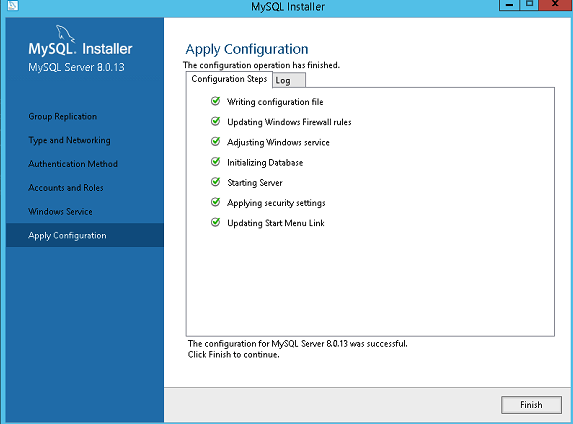Screen dimensions: 573x424
Task: Open Accounts and Roles sidebar item
Action: pyautogui.click(x=66, y=188)
